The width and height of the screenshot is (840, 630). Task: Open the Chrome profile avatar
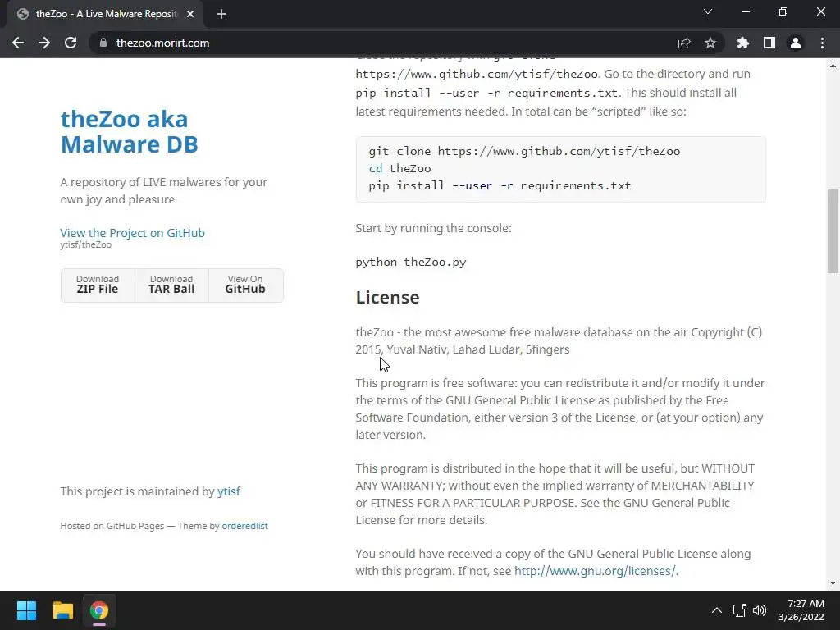(796, 43)
